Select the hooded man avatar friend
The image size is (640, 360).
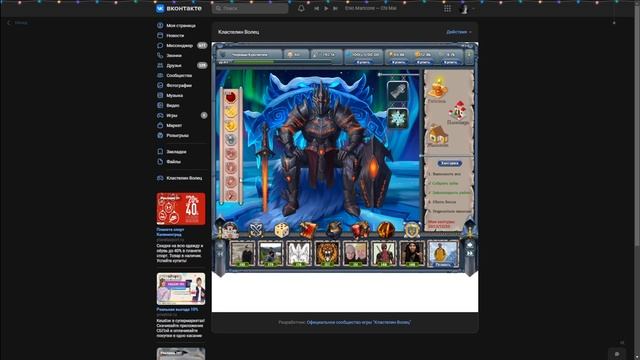[412, 253]
